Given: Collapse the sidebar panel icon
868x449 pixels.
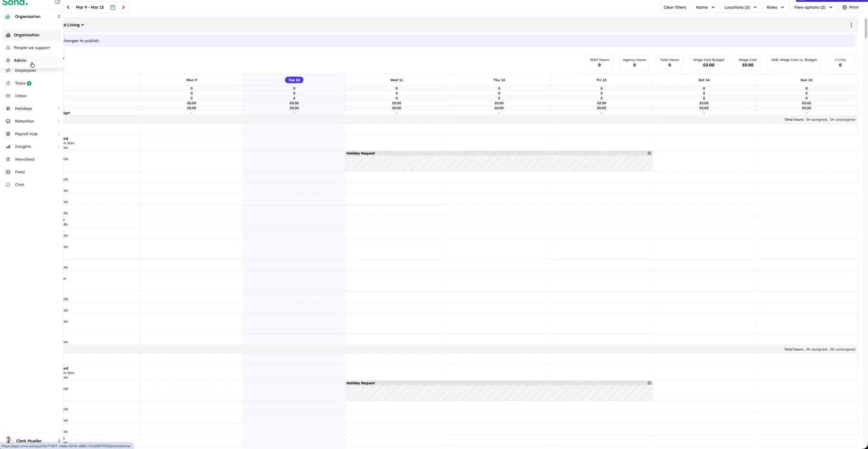Looking at the screenshot, I should click(x=57, y=2).
